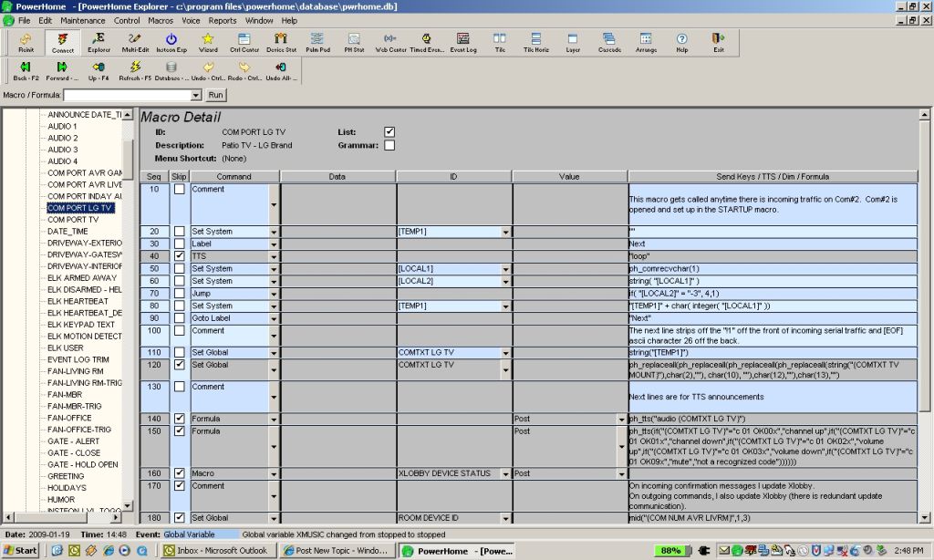
Task: Enable the Grammar checkbox
Action: tap(389, 145)
